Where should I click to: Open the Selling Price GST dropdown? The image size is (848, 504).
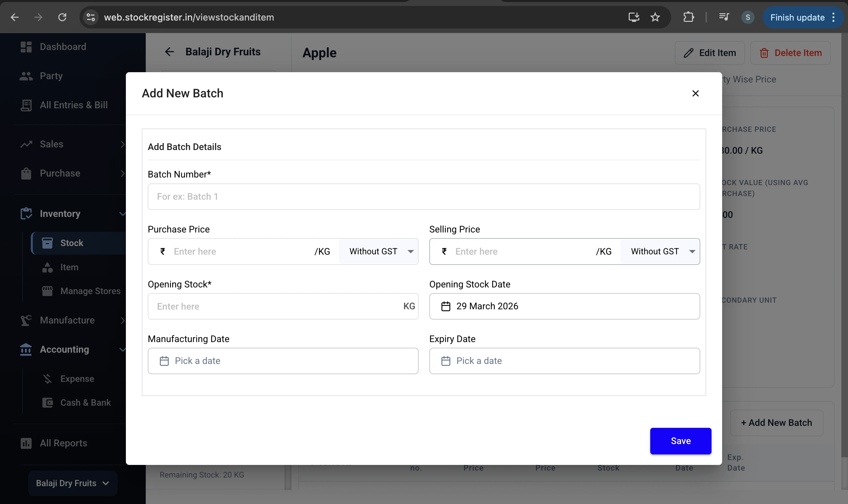coord(660,251)
